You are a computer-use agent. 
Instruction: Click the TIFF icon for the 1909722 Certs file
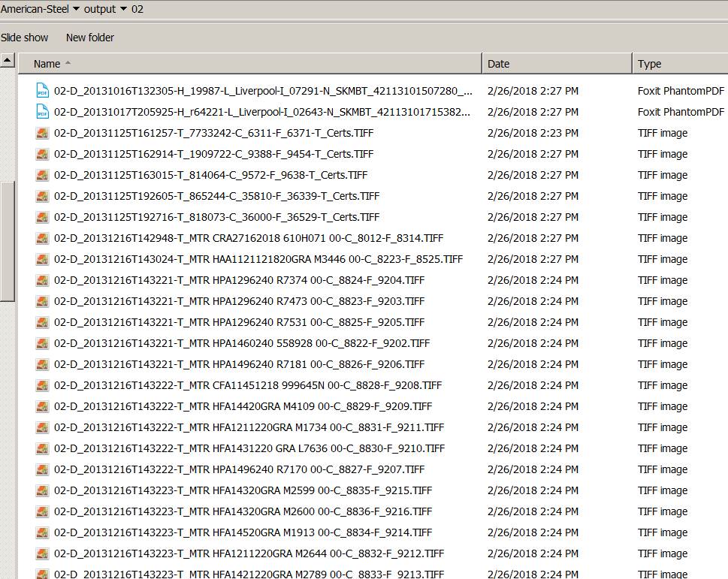click(x=42, y=154)
